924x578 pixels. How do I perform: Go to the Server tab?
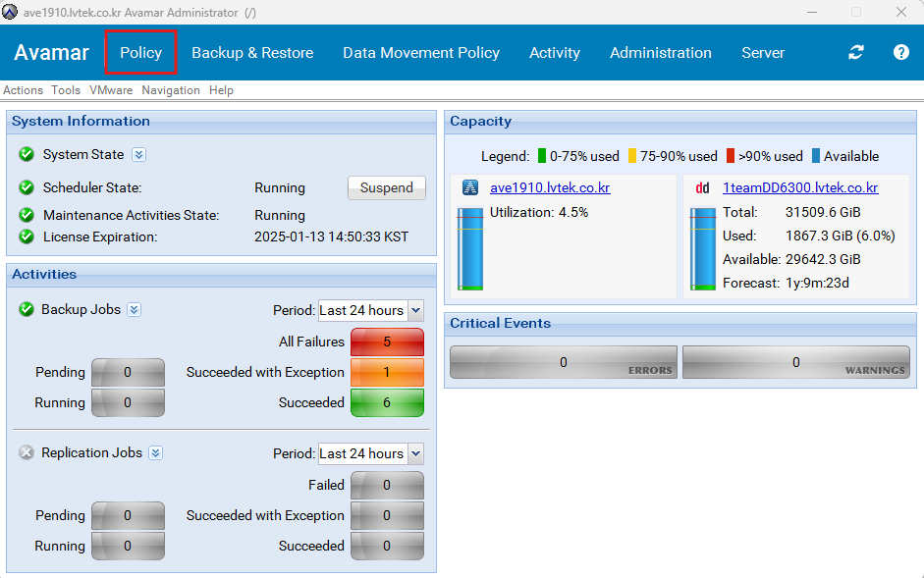[x=763, y=52]
